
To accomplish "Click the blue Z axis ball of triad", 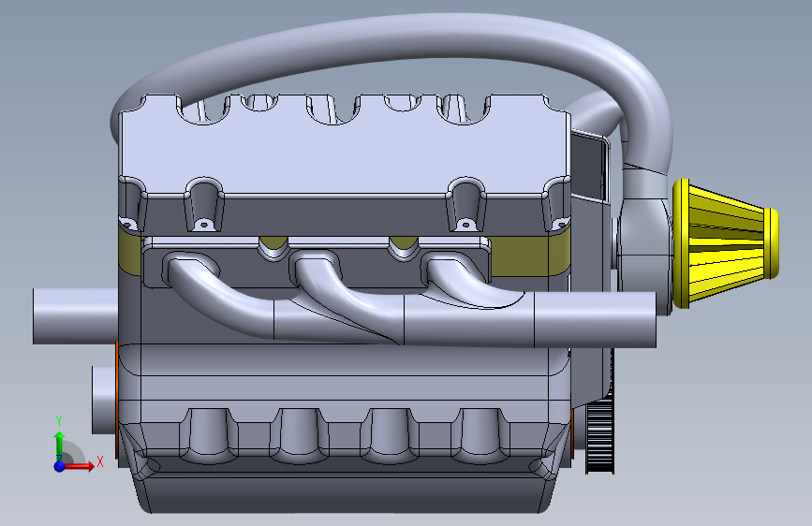I will coord(60,466).
